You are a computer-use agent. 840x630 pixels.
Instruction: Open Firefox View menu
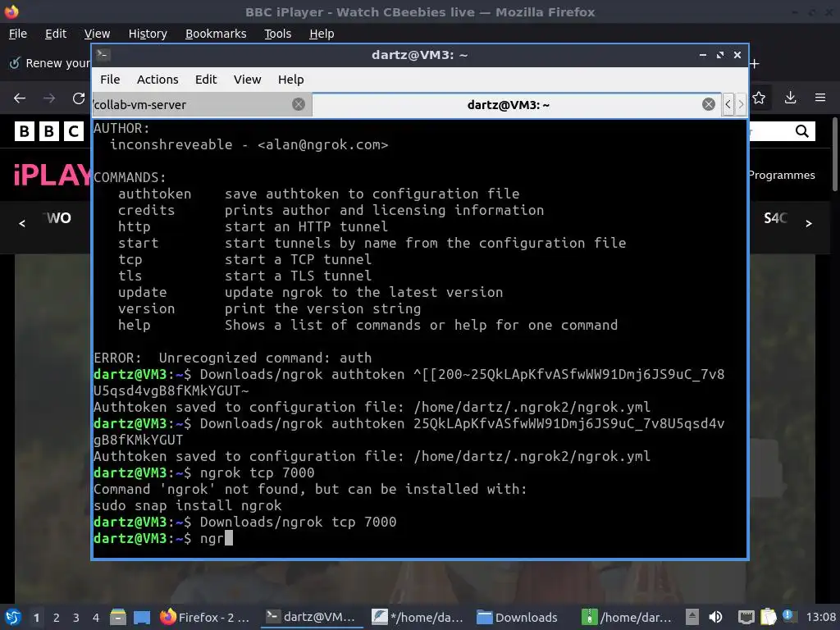97,34
